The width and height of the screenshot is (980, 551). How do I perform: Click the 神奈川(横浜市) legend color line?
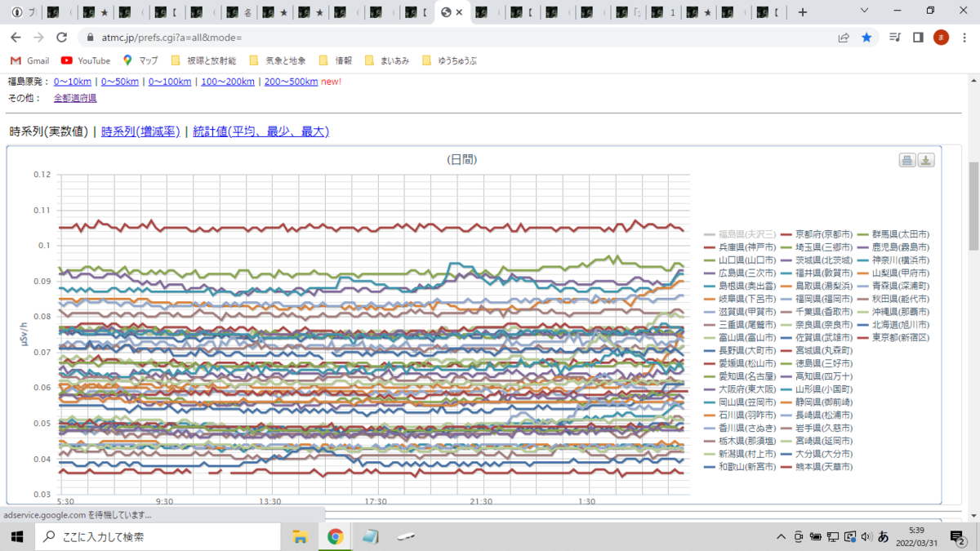864,260
